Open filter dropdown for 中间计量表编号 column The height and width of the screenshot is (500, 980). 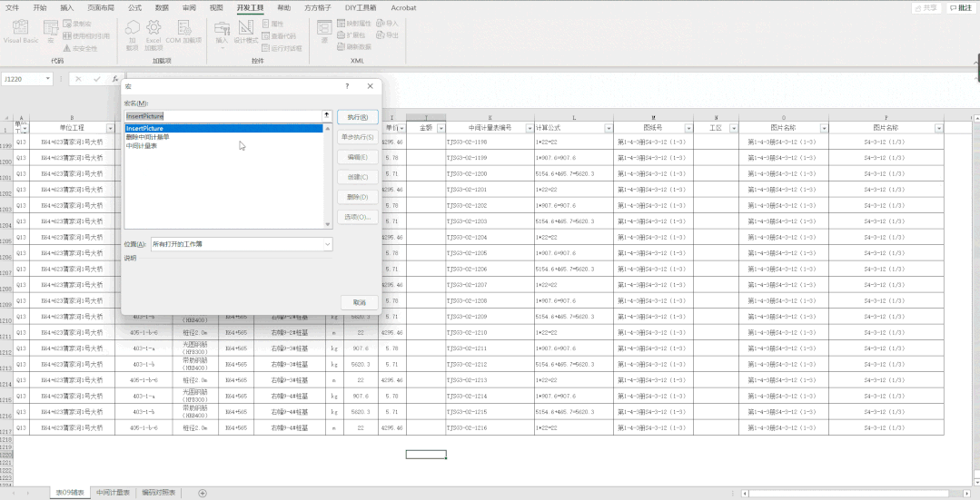(530, 128)
